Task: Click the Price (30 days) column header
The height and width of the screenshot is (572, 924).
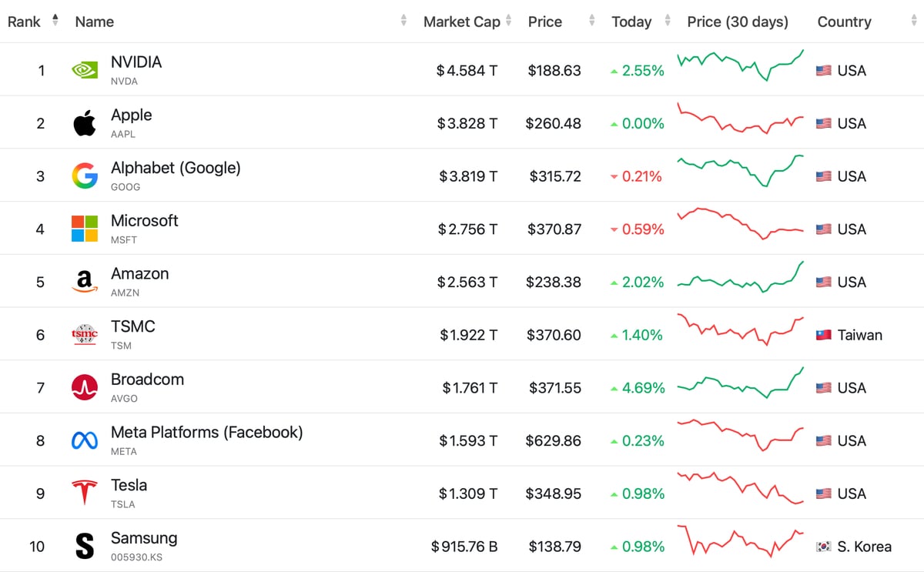Action: (738, 22)
